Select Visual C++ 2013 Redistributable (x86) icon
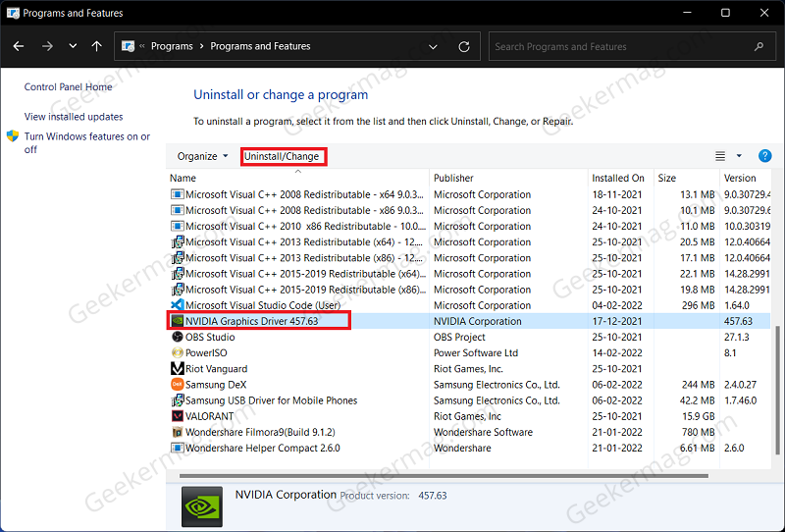Image resolution: width=785 pixels, height=532 pixels. [178, 258]
